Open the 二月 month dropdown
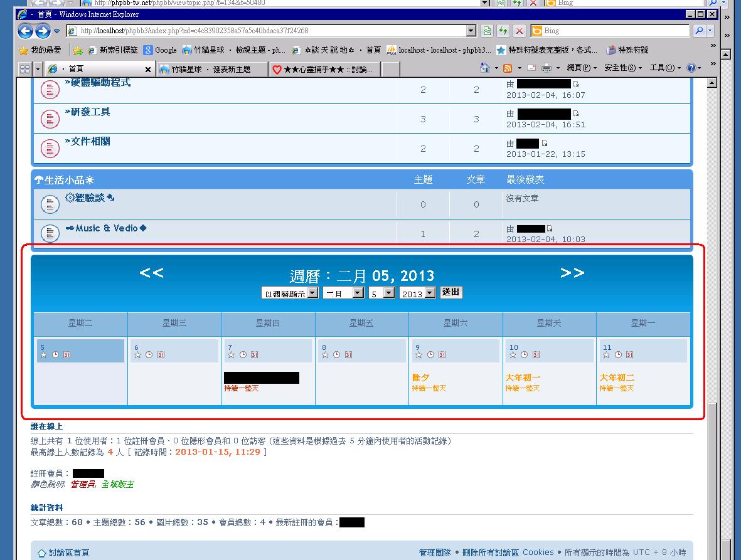 pyautogui.click(x=343, y=293)
